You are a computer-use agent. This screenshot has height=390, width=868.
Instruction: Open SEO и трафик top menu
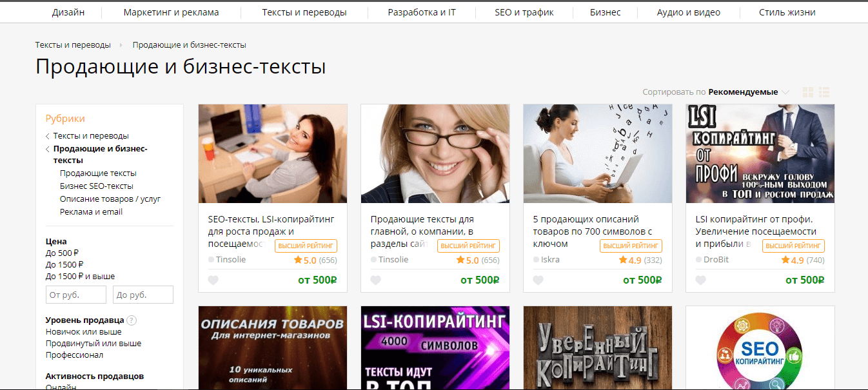coord(524,12)
